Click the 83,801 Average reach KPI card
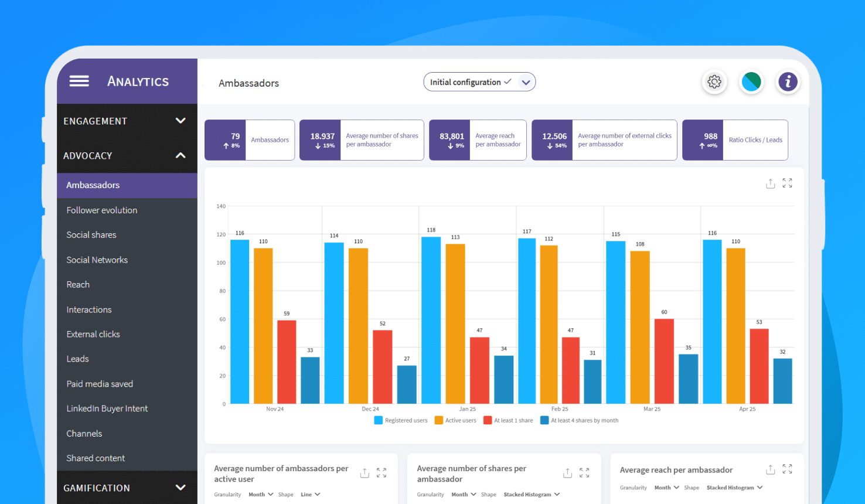 pos(478,140)
